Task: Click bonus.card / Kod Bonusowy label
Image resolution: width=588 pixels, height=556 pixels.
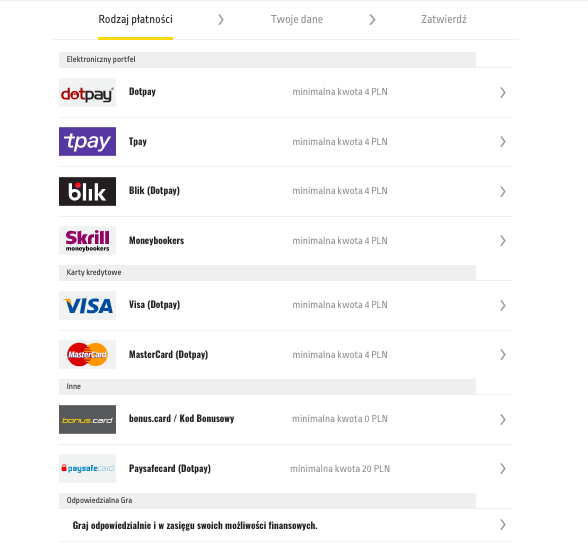Action: tap(182, 418)
